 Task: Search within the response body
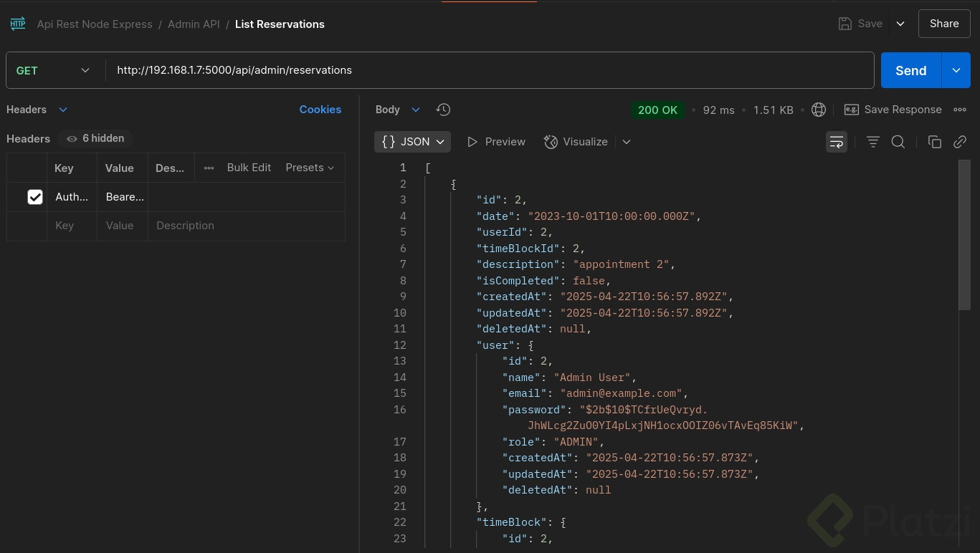coord(898,142)
